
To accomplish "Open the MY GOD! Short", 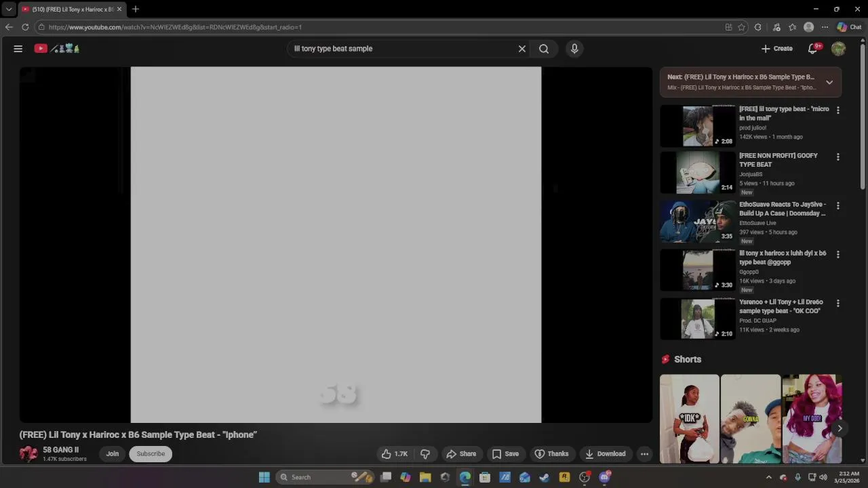I will pyautogui.click(x=812, y=419).
